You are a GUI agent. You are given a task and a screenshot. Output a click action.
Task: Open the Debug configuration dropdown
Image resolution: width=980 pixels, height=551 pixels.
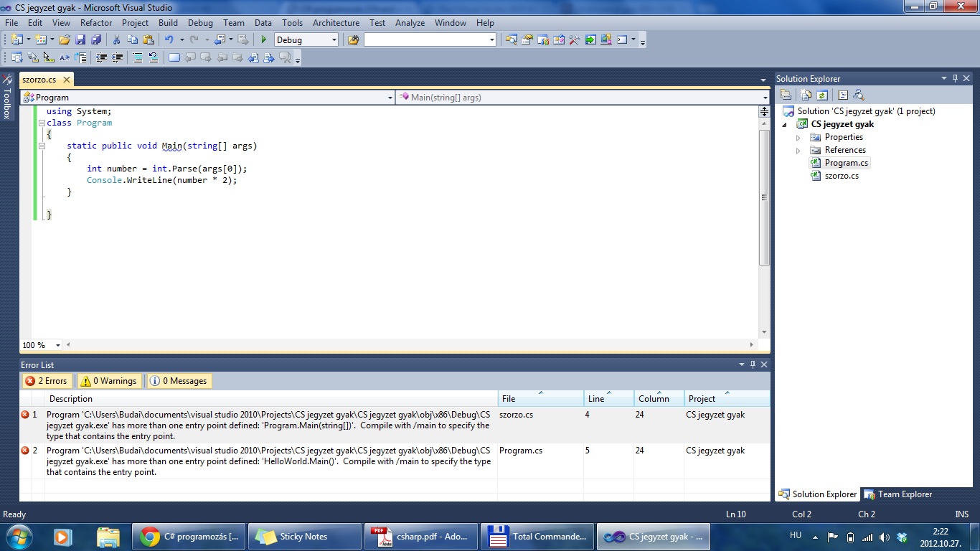tap(334, 40)
